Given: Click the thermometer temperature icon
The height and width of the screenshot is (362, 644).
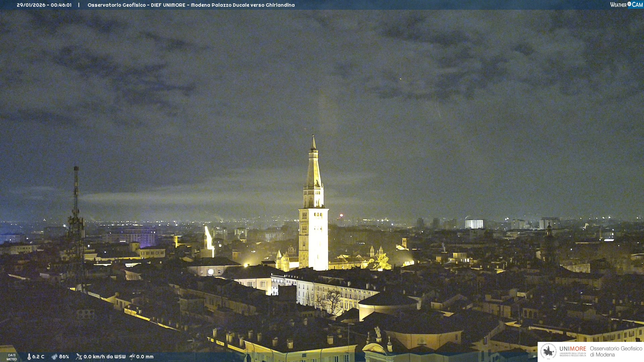Looking at the screenshot, I should click(29, 357).
